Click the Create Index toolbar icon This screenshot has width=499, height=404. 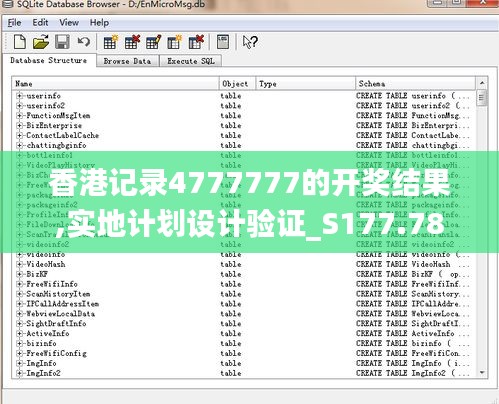click(174, 42)
